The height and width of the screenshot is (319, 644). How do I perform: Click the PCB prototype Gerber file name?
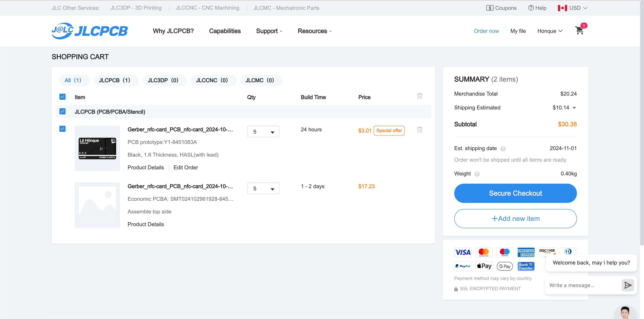pos(180,130)
